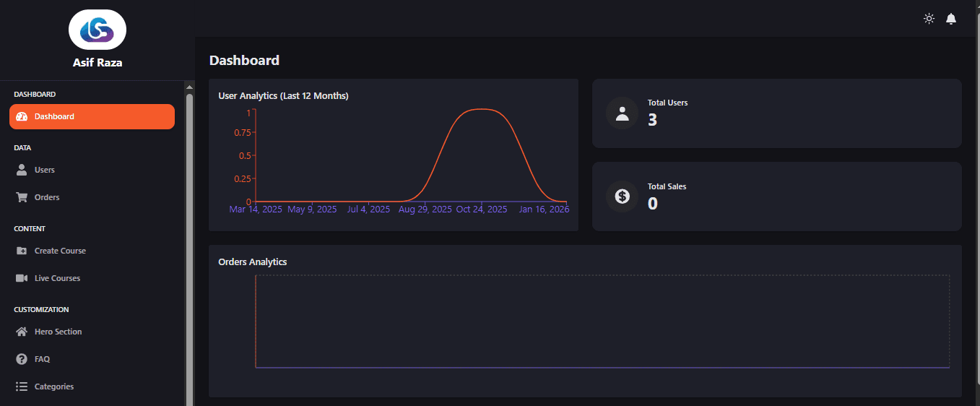Click the CONTENT section header
Image resolution: width=980 pixels, height=406 pixels.
(x=30, y=228)
